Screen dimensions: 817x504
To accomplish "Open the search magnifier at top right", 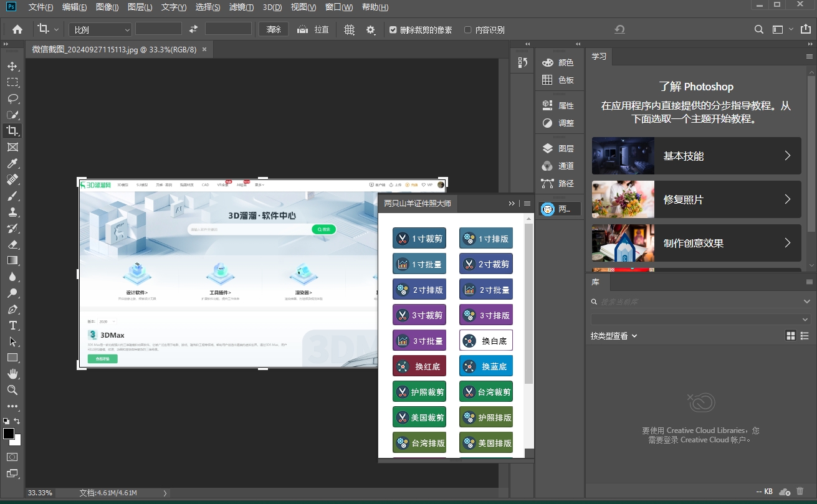I will pos(758,29).
